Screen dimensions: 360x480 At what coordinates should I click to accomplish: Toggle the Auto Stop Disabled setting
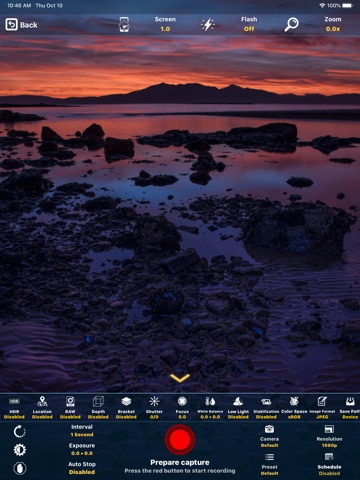(x=82, y=468)
